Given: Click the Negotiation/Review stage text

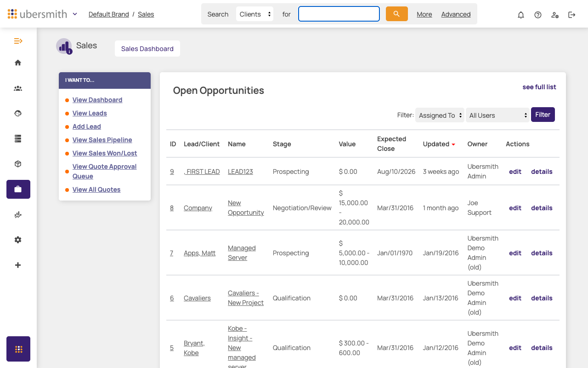Looking at the screenshot, I should [x=302, y=208].
